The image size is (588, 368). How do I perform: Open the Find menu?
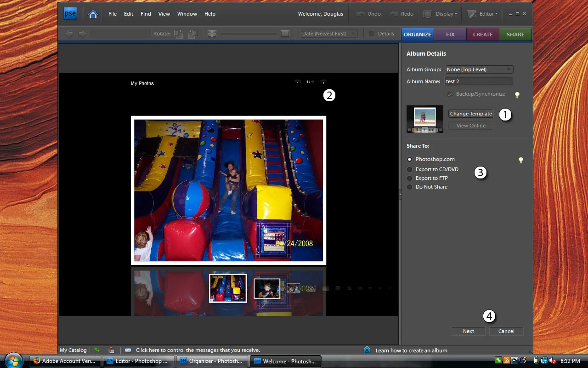[146, 14]
